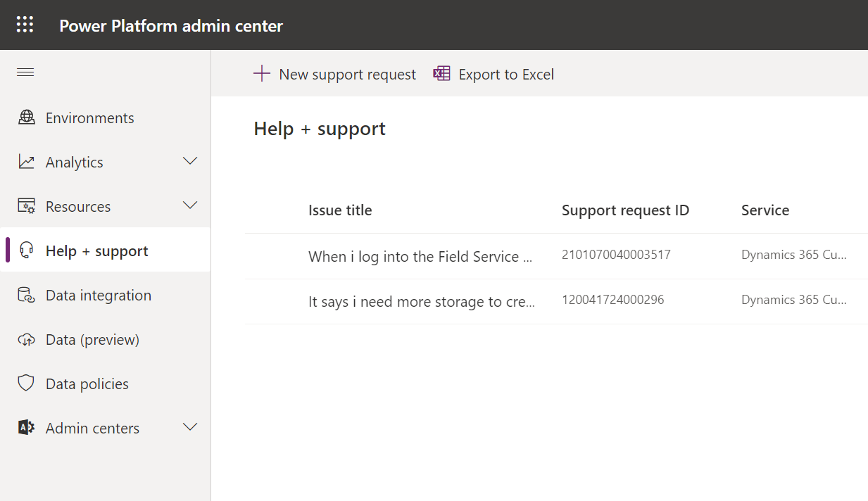The height and width of the screenshot is (501, 868).
Task: Click the Admin centers icon
Action: [x=26, y=428]
